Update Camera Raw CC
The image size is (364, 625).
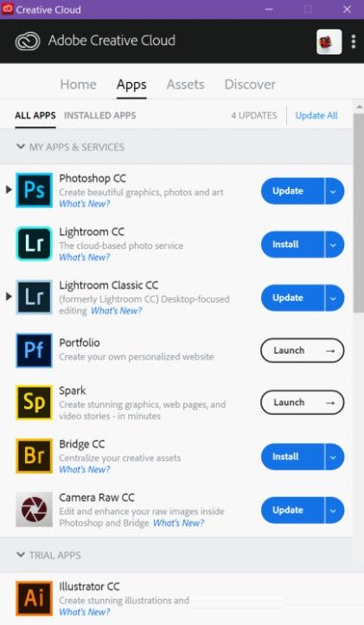click(x=292, y=510)
